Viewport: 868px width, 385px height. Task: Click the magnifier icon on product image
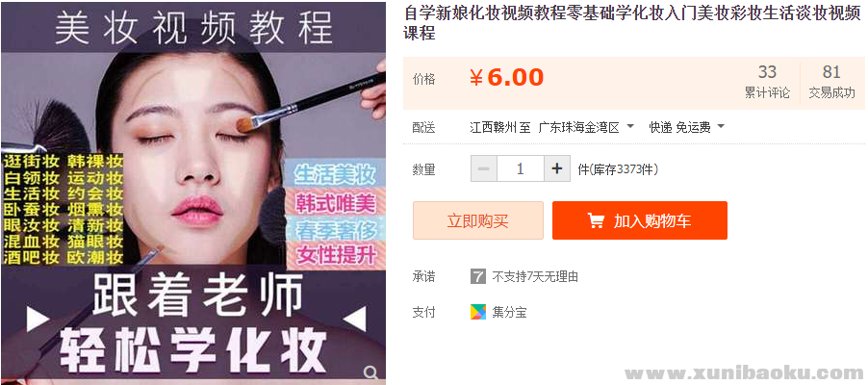371,372
